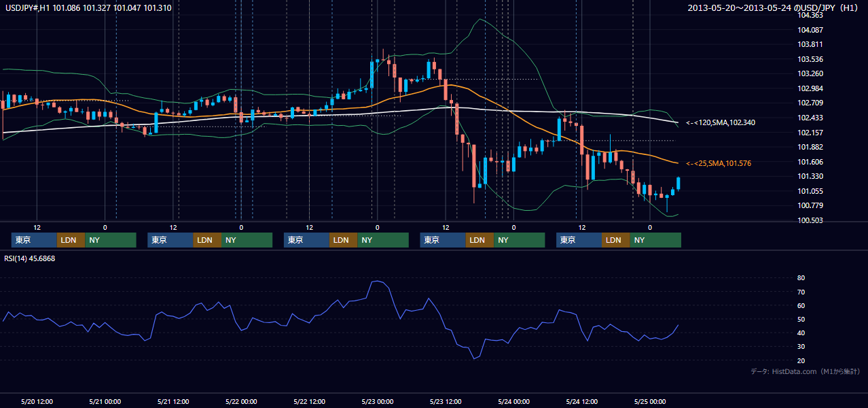Click the 東京 session box for 5/22
This screenshot has height=408, width=868.
pos(306,240)
